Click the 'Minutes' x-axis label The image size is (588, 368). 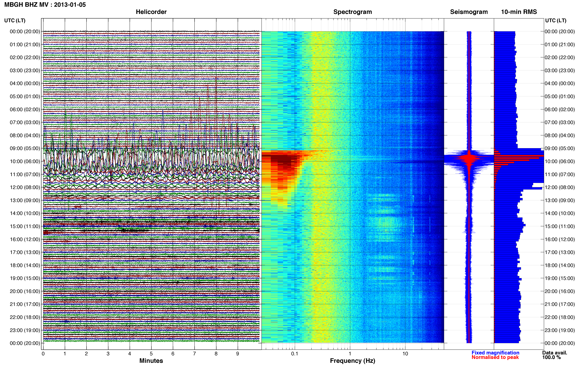[x=151, y=361]
